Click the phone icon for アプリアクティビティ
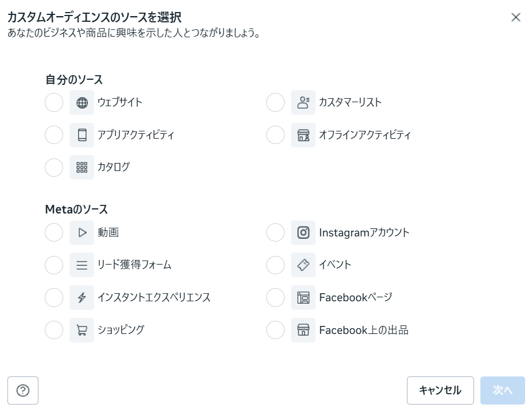Image resolution: width=532 pixels, height=412 pixels. [x=82, y=135]
